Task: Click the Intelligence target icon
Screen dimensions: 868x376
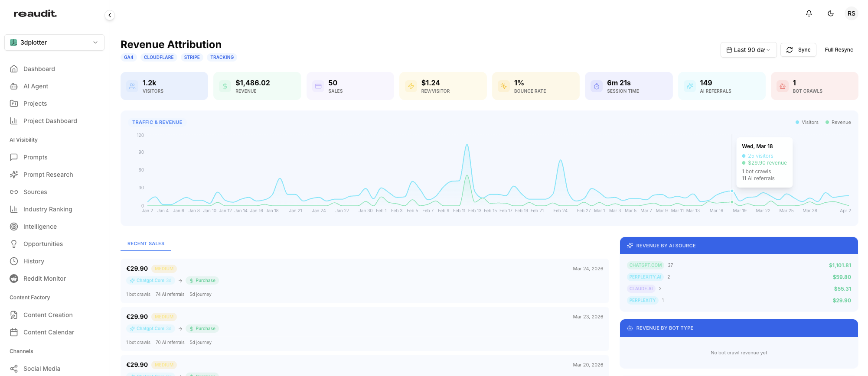Action: (x=14, y=227)
